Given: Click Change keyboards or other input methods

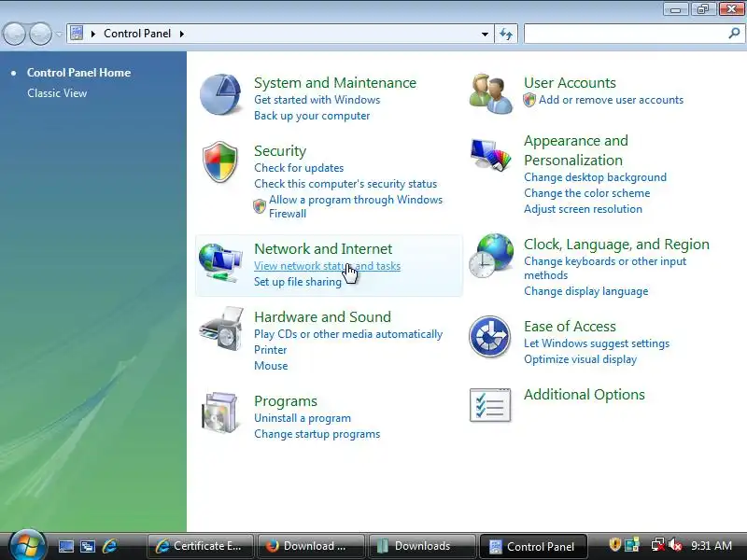Looking at the screenshot, I should (605, 268).
